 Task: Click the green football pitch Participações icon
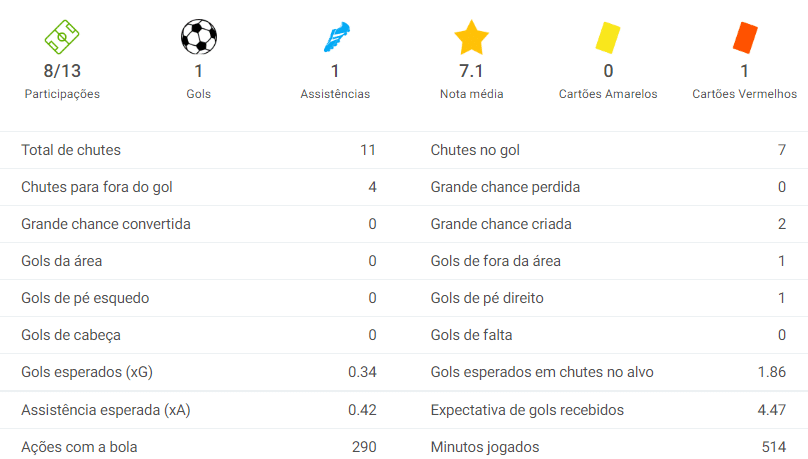pos(62,38)
